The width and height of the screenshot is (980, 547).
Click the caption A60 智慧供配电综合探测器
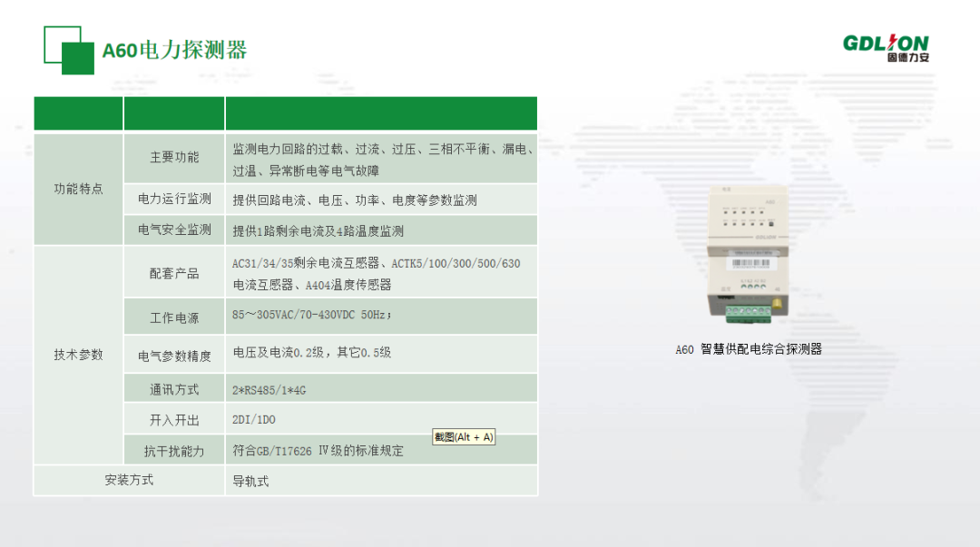coord(749,349)
